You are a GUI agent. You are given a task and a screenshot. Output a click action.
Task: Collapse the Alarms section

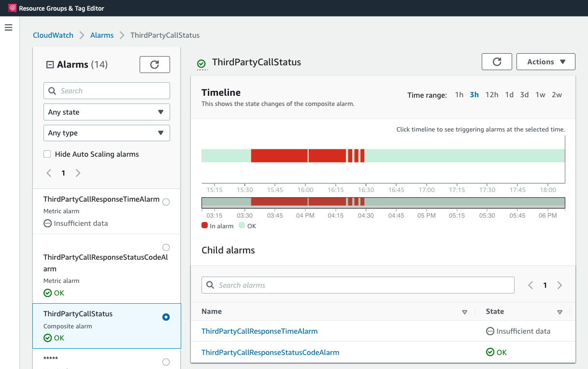(50, 65)
